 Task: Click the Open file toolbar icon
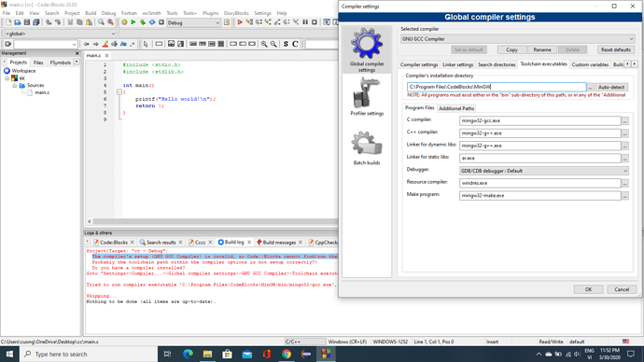(17, 22)
